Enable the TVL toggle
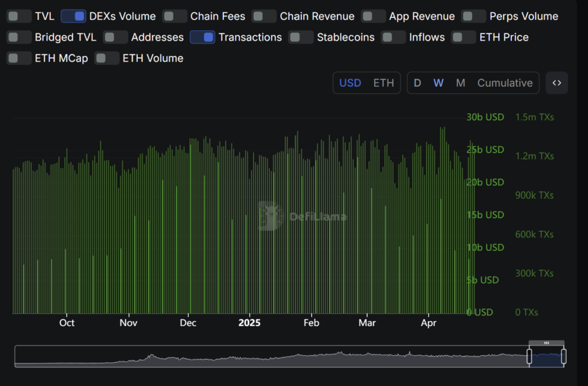588x386 pixels. [19, 16]
